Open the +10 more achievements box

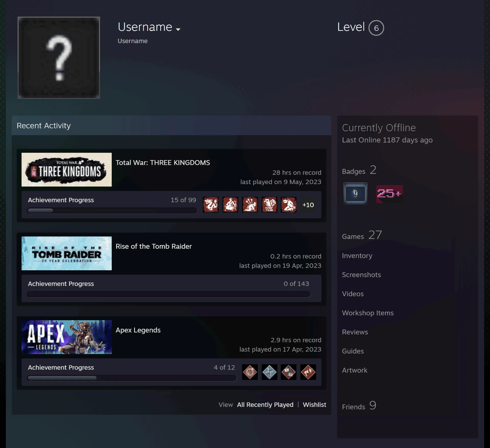308,205
